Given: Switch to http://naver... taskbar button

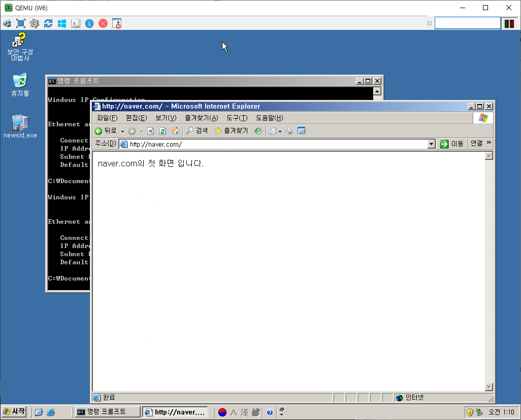Looking at the screenshot, I should click(x=175, y=412).
